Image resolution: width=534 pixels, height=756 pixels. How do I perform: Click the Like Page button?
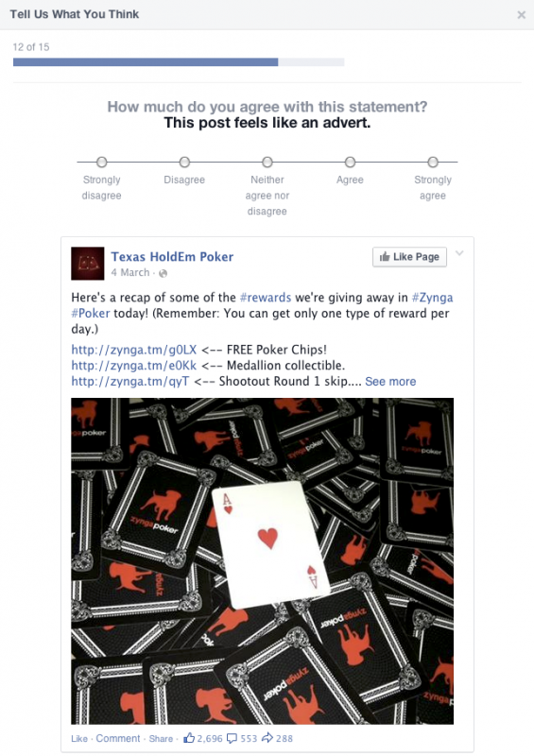[409, 257]
